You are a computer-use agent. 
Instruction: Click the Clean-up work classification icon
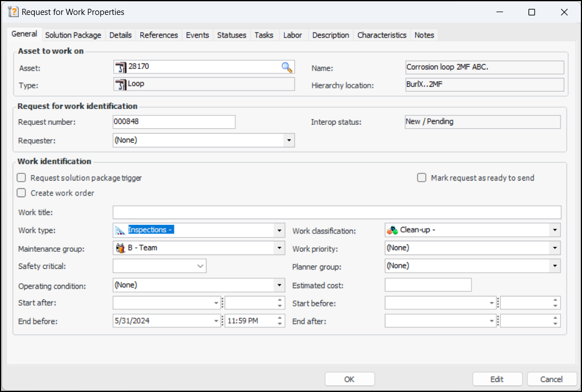tap(392, 230)
